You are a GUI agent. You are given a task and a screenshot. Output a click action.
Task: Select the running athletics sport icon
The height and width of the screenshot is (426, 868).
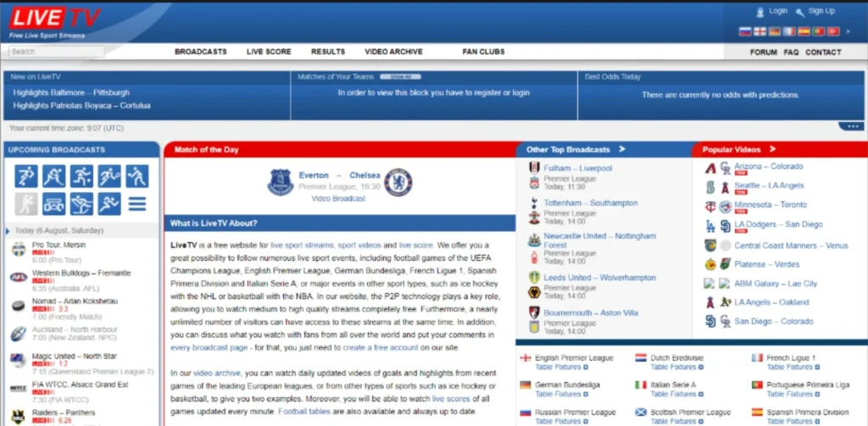click(x=109, y=203)
